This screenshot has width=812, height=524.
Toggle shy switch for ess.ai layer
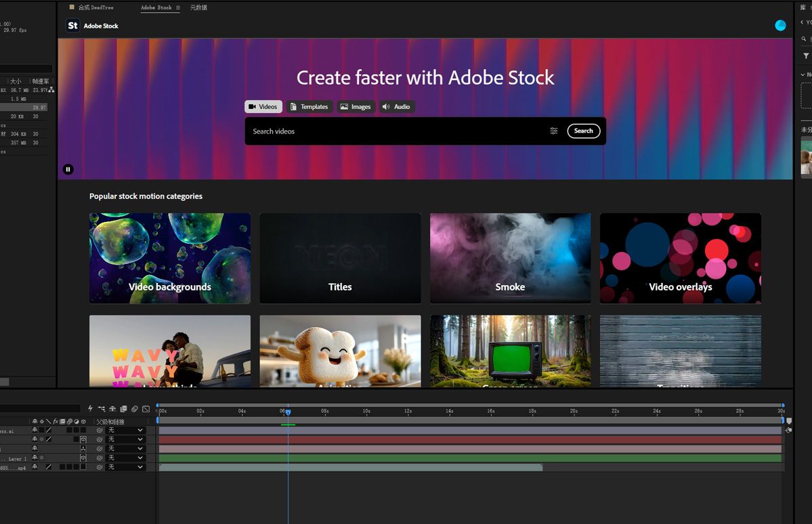[35, 431]
